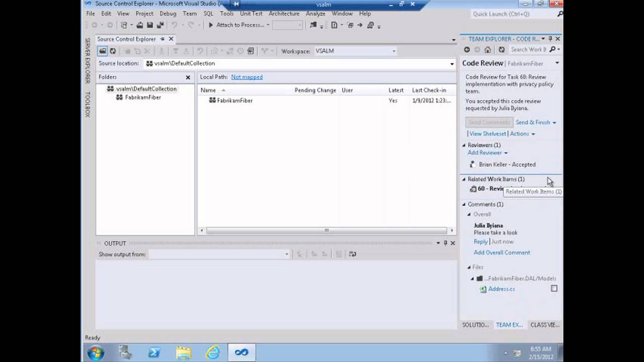
Task: Click the Not mapped link
Action: coord(247,77)
